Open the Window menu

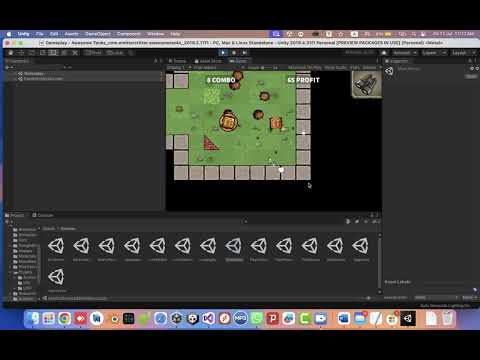click(x=155, y=34)
